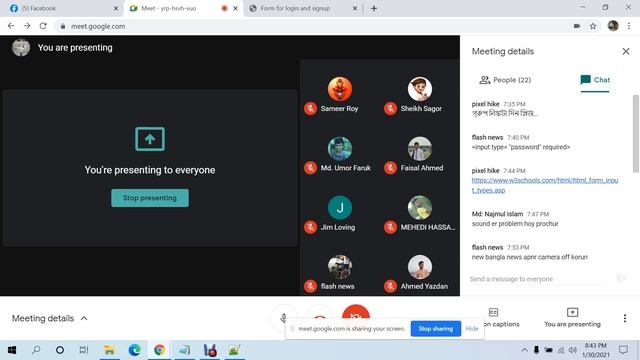The height and width of the screenshot is (360, 640).
Task: Click muted mic icon beside Ahmed Yazdan
Action: point(390,287)
